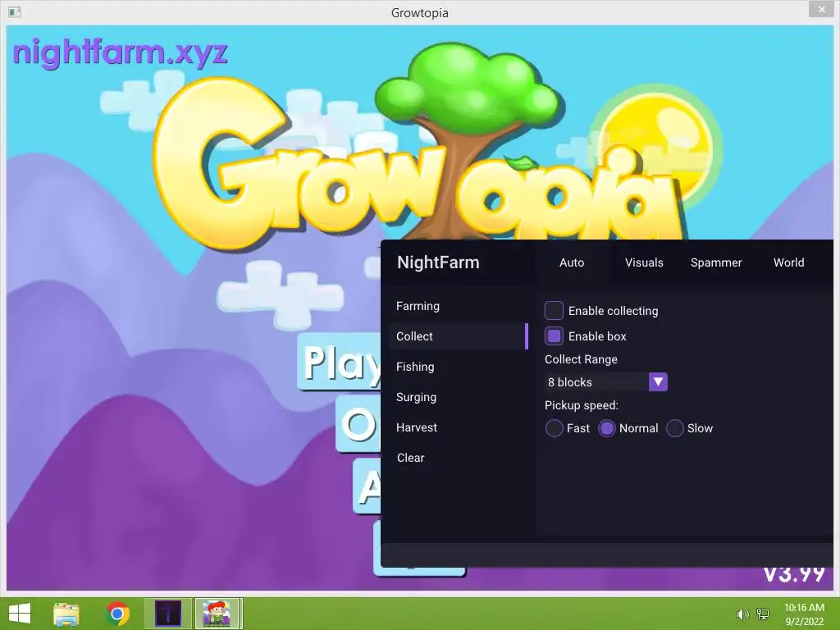Check the Enable collecting checkbox
The height and width of the screenshot is (630, 840).
pyautogui.click(x=554, y=311)
